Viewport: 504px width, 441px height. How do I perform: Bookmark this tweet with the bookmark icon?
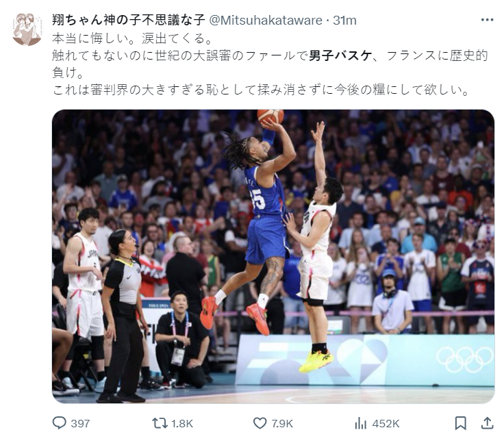tap(461, 423)
